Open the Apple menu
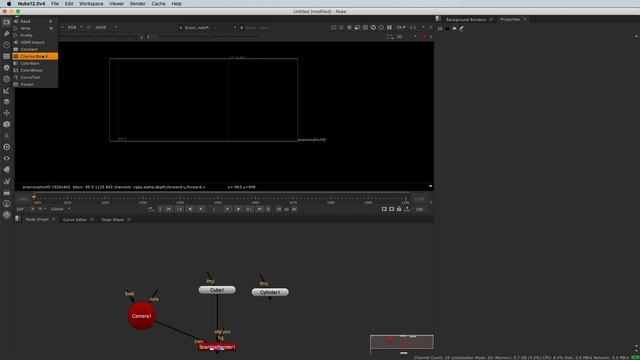Image resolution: width=640 pixels, height=360 pixels. 9,4
